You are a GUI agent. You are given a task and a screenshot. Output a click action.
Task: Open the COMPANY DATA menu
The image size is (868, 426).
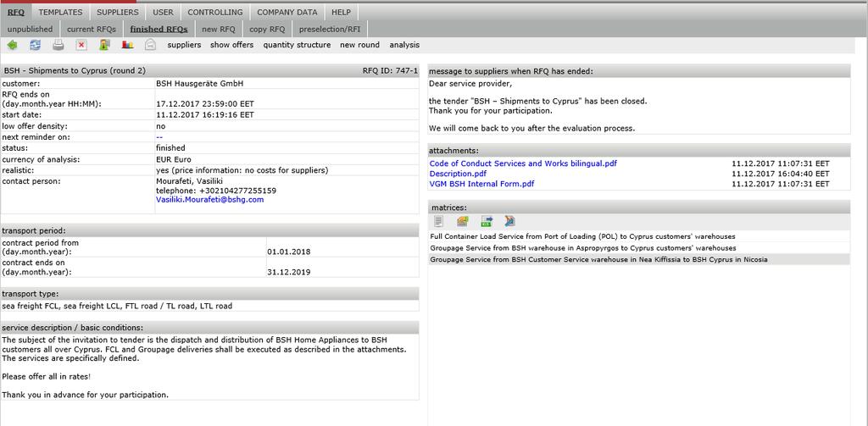point(287,12)
